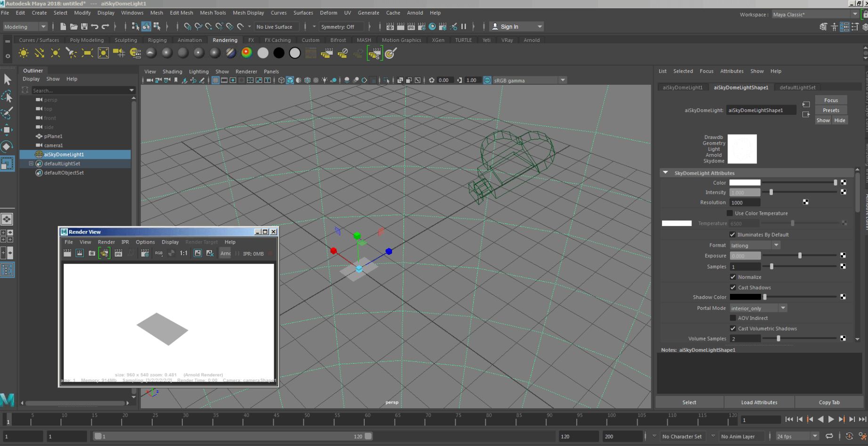Enable Use Color Temperature checkbox
The width and height of the screenshot is (868, 446).
point(730,213)
